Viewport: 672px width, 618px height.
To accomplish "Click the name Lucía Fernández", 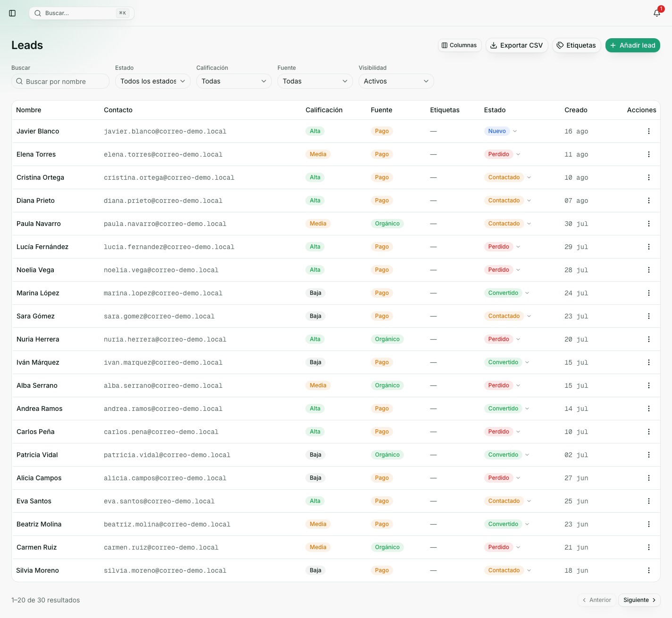I will (x=42, y=247).
